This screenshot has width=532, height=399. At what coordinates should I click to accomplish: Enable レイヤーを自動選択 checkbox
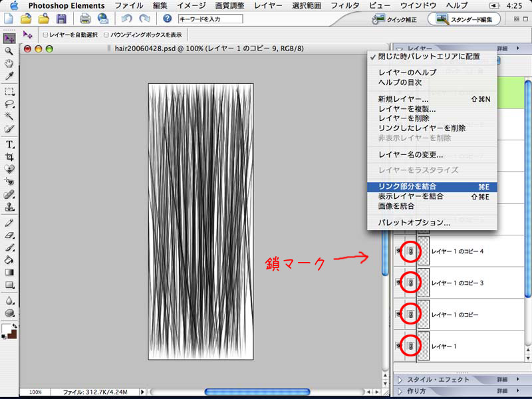(45, 35)
